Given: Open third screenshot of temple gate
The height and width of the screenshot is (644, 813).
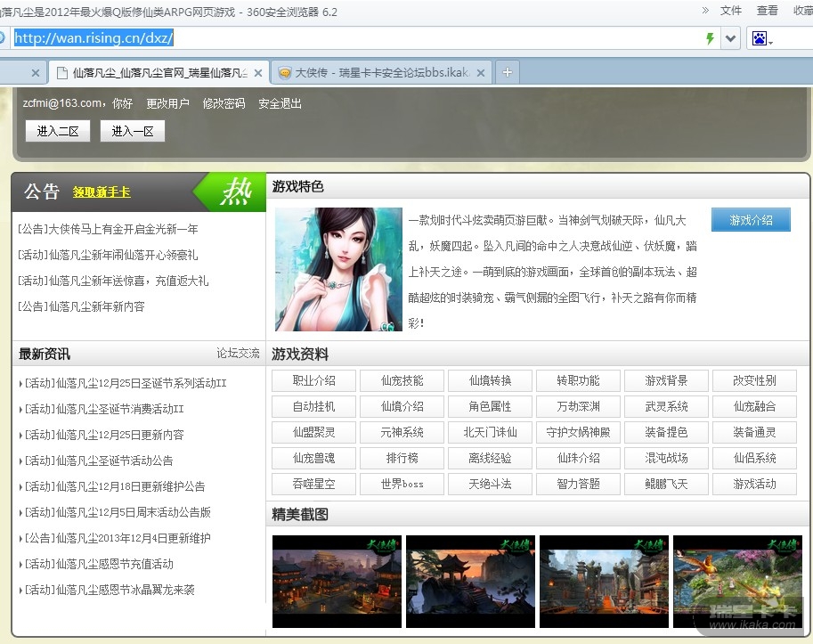Looking at the screenshot, I should pyautogui.click(x=604, y=582).
